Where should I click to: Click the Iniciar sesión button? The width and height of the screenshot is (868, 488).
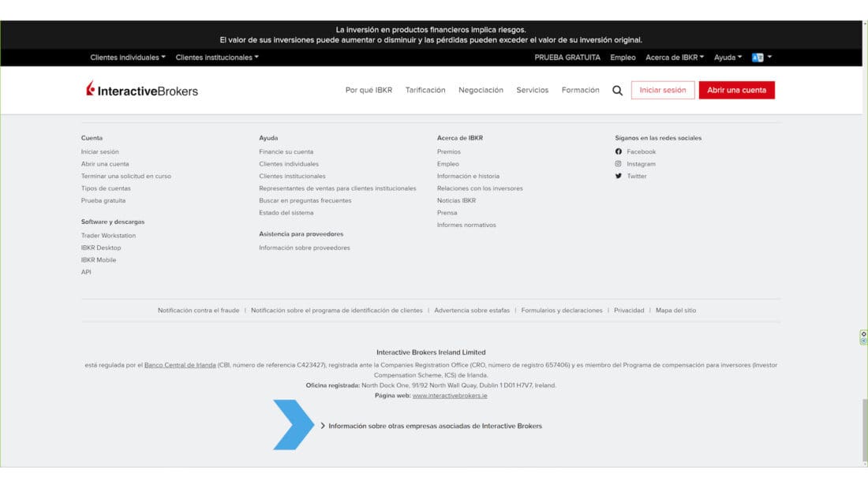point(663,90)
